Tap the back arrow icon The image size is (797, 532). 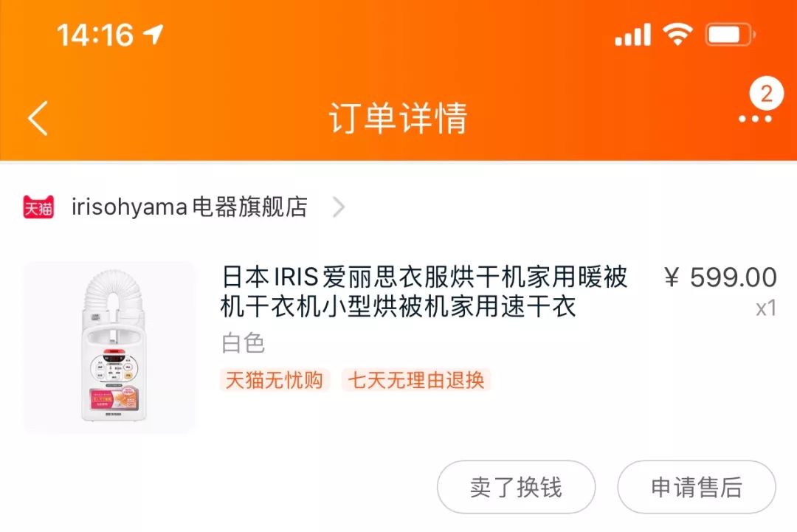(38, 118)
